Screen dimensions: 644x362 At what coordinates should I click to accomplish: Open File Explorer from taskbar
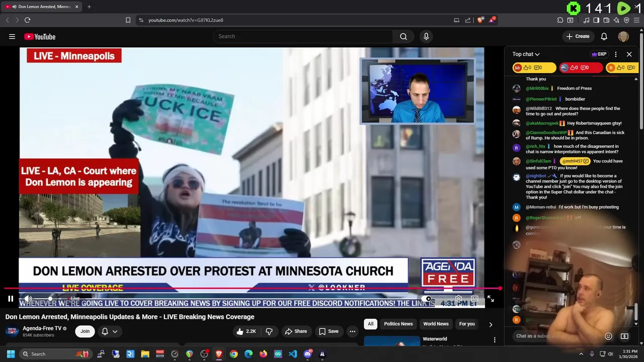point(145,354)
